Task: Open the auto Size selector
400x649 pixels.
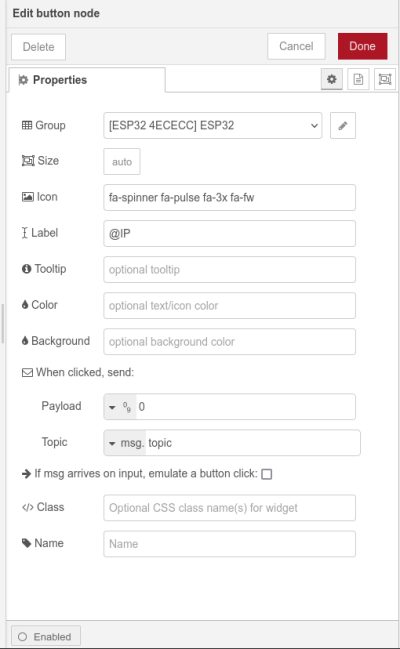Action: pos(122,161)
